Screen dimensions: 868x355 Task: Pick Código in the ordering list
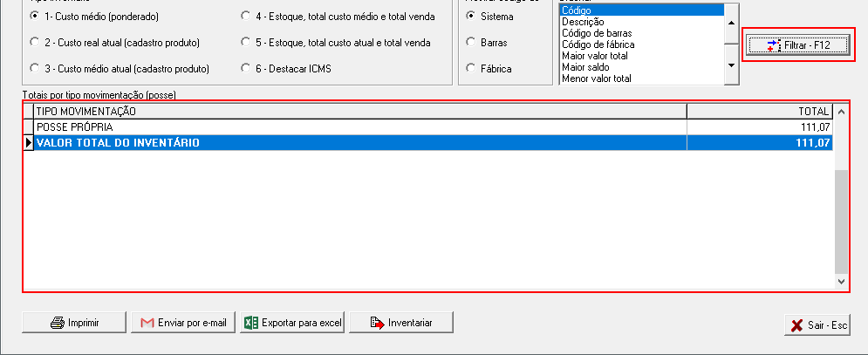click(641, 10)
